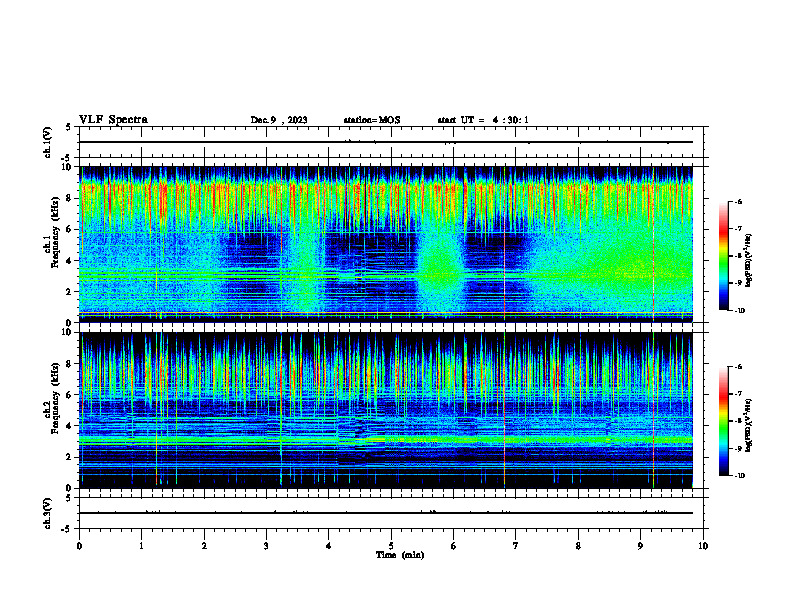The height and width of the screenshot is (612, 792).
Task: Click the "ch.1(V)" waveform axis label
Action: (48, 142)
